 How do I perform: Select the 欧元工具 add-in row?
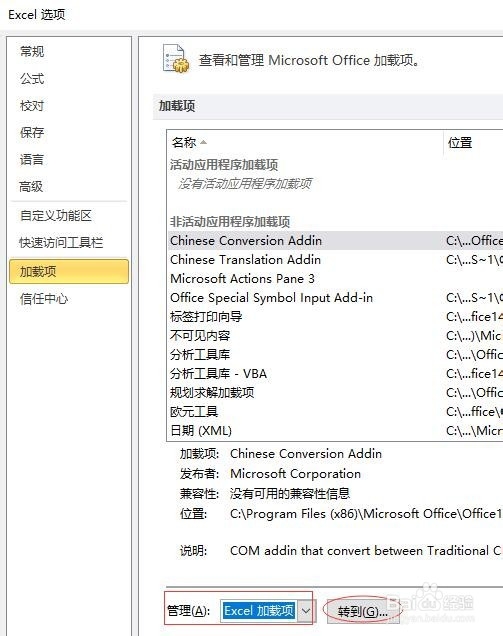click(x=335, y=412)
